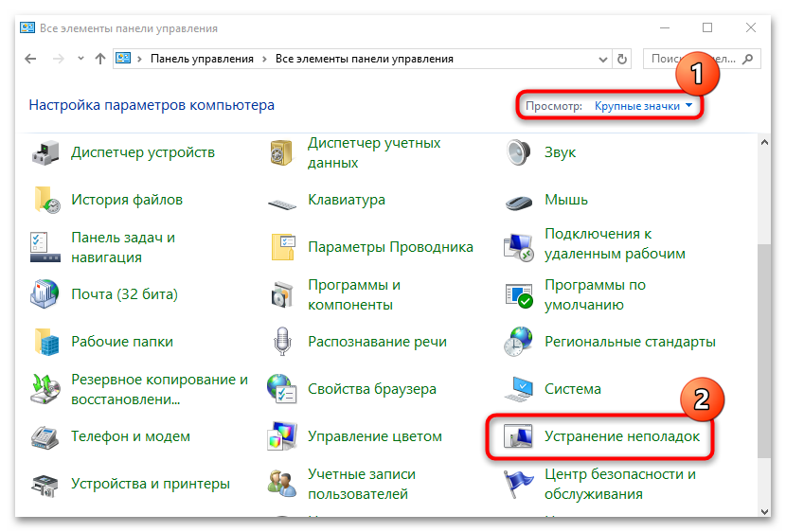The width and height of the screenshot is (786, 532).
Task: Click the search magnifier icon
Action: [748, 59]
